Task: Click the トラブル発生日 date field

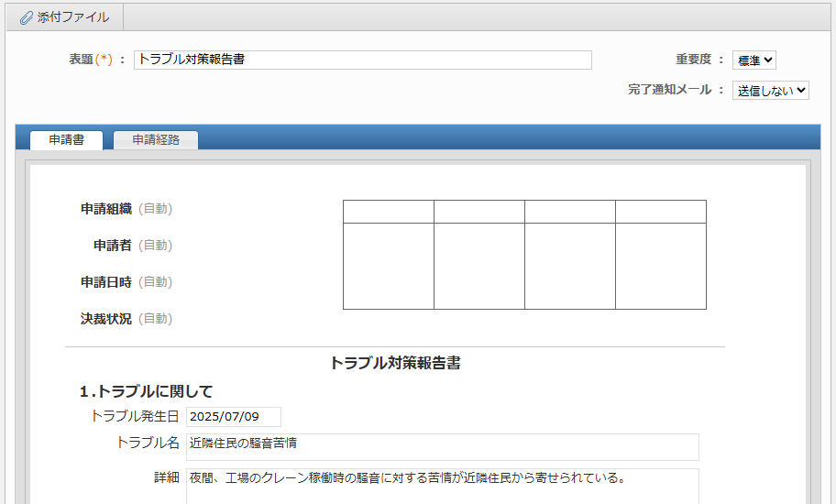Action: [x=233, y=417]
